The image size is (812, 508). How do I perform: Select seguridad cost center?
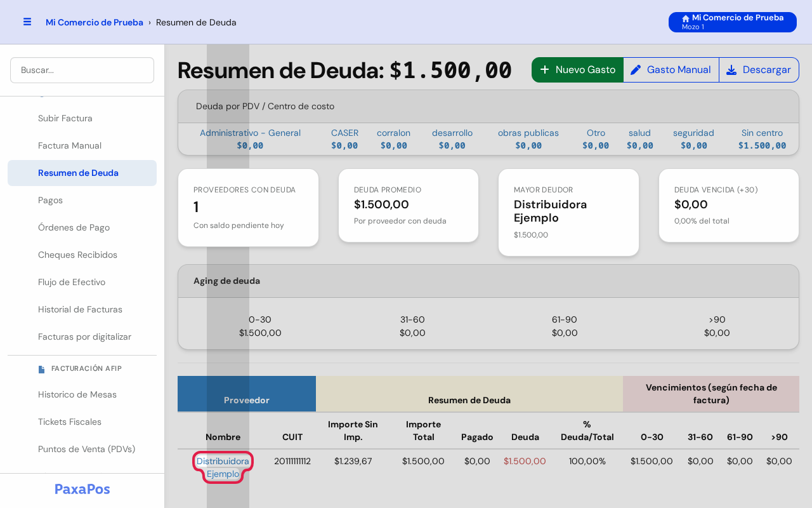(x=693, y=139)
